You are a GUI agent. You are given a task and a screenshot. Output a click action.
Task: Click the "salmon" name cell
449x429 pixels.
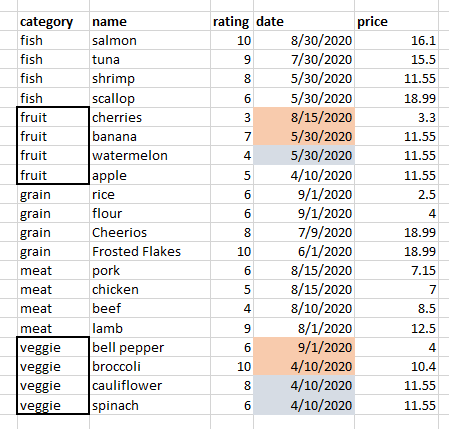pyautogui.click(x=150, y=41)
